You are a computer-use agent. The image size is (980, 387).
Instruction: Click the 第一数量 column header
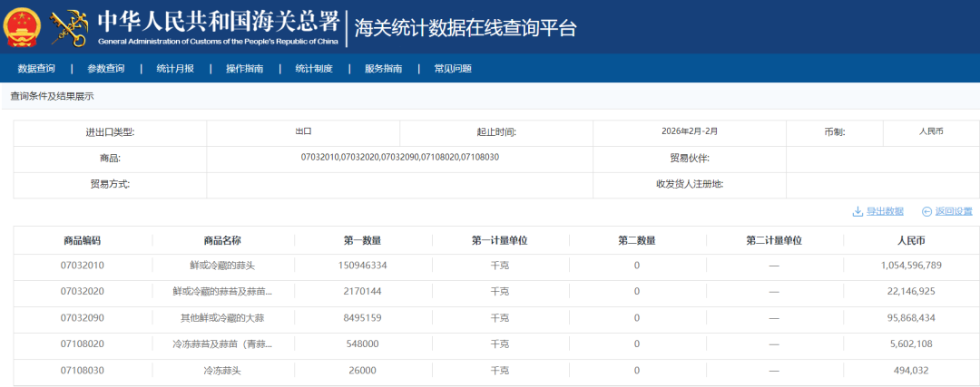point(362,240)
